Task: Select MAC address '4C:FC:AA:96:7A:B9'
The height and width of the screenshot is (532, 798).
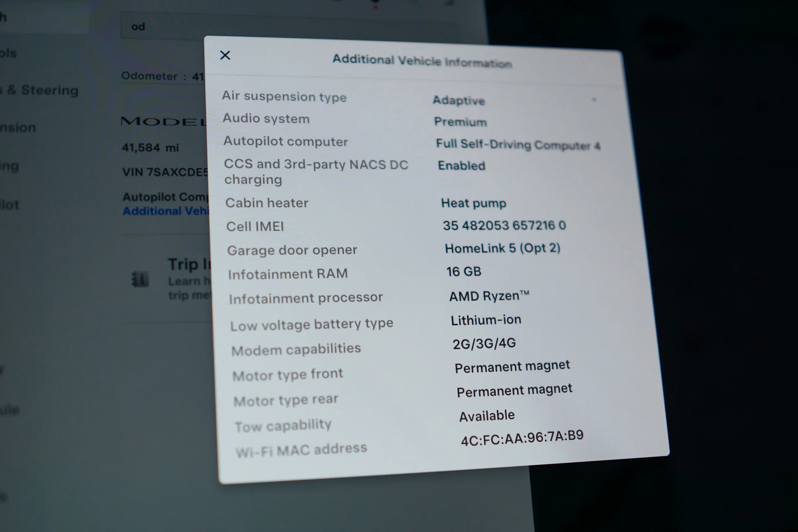Action: (522, 438)
